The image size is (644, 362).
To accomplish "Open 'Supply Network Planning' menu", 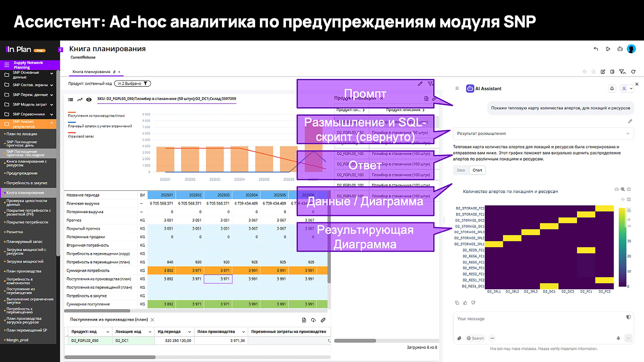I will pos(30,65).
